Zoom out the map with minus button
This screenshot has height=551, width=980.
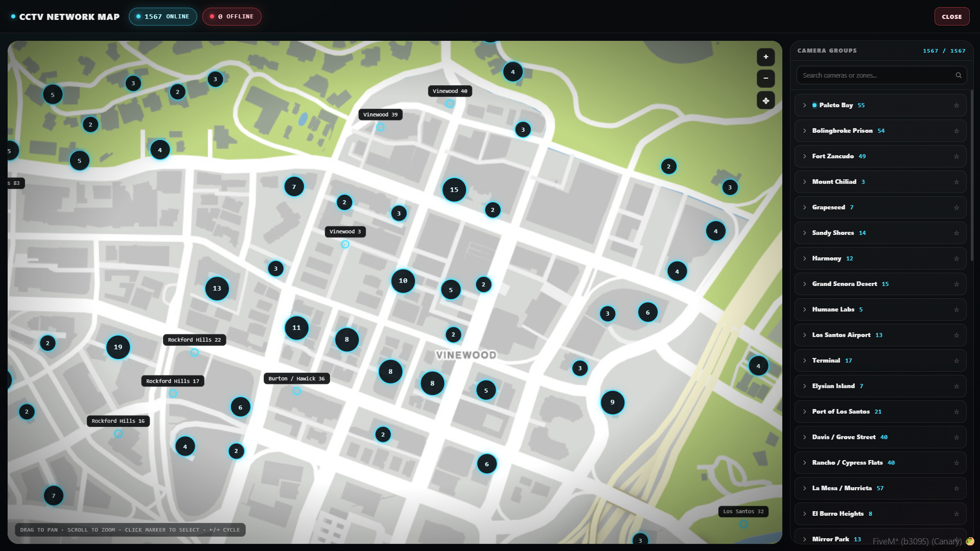(765, 79)
